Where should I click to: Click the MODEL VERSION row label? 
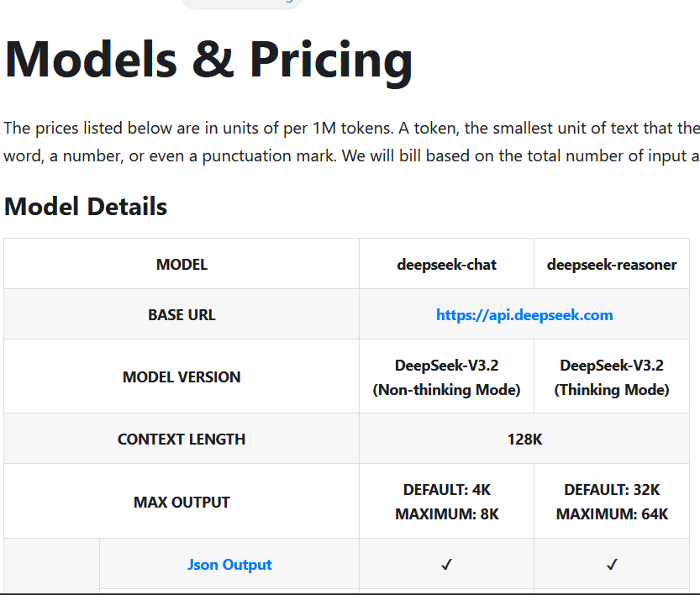(x=182, y=377)
